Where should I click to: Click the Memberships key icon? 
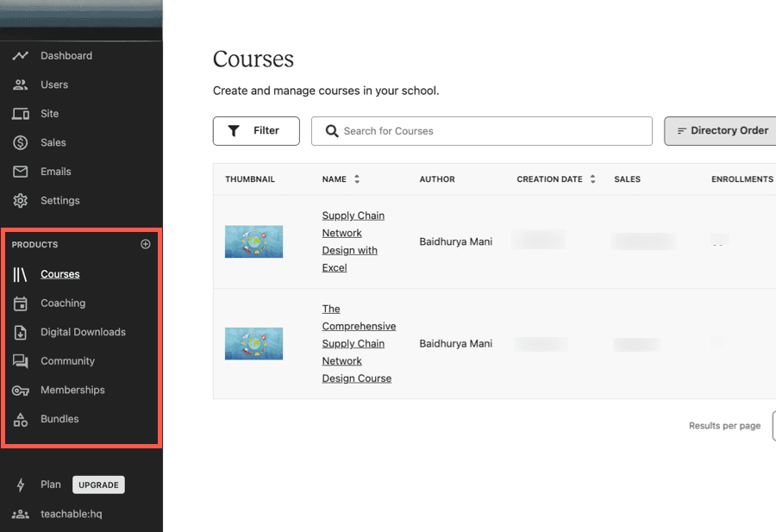coord(21,391)
